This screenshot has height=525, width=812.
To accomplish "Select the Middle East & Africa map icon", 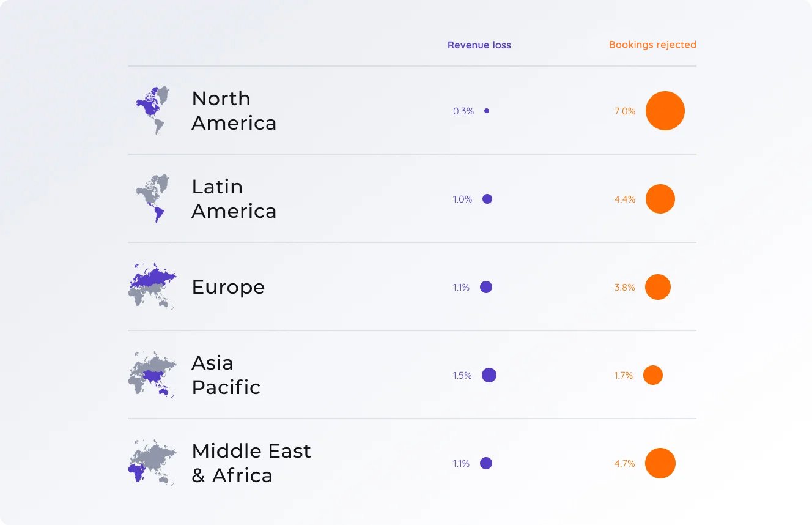I will pyautogui.click(x=152, y=463).
